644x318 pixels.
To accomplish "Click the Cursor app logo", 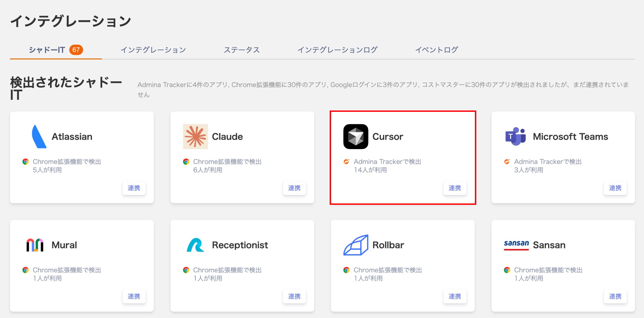I will pos(356,137).
